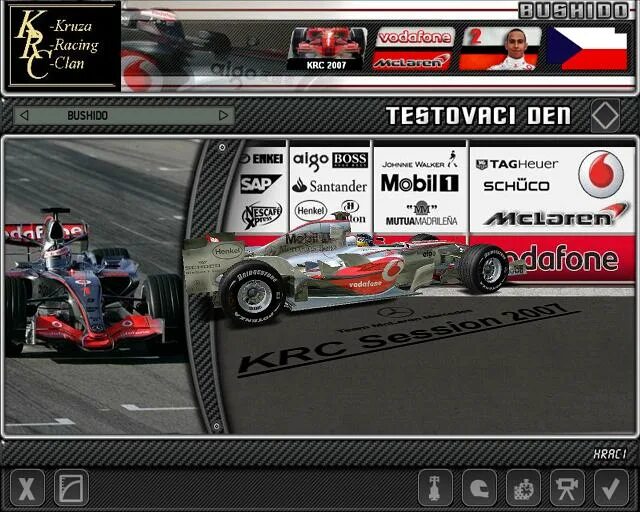Click the BUSHIDO player name selector
This screenshot has height=512, width=640.
(124, 116)
